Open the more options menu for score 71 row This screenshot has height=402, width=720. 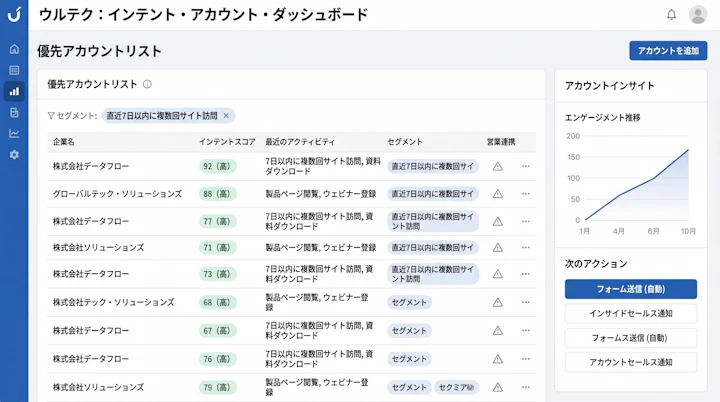pyautogui.click(x=526, y=248)
